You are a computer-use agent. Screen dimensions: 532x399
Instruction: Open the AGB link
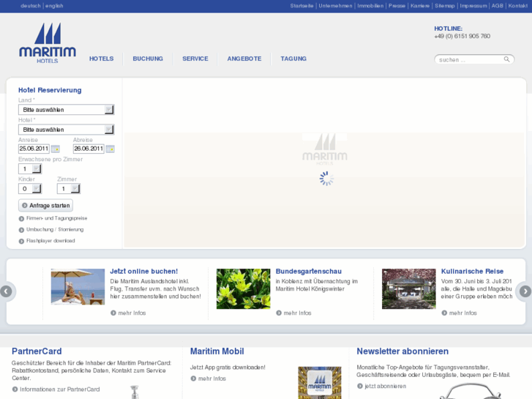498,6
